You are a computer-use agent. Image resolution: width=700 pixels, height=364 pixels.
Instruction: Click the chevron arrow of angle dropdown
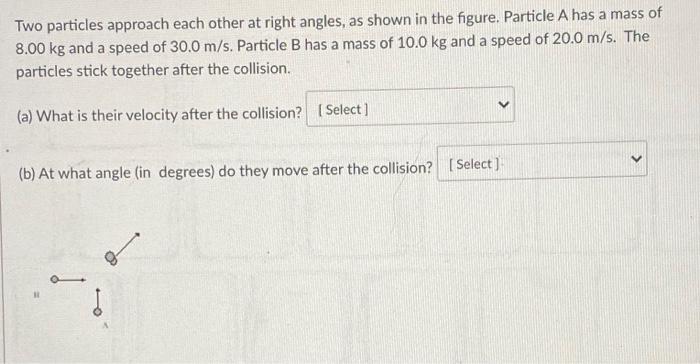pos(636,158)
